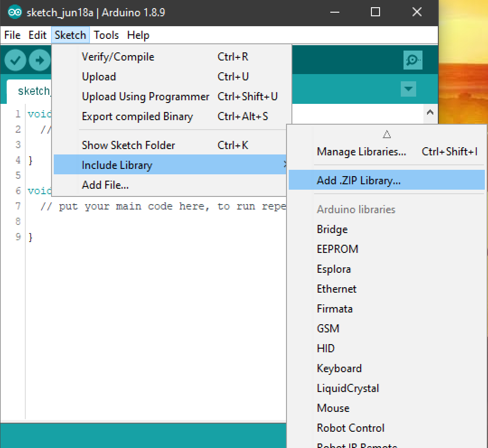
Task: Include the Firmata library
Action: [x=386, y=309]
